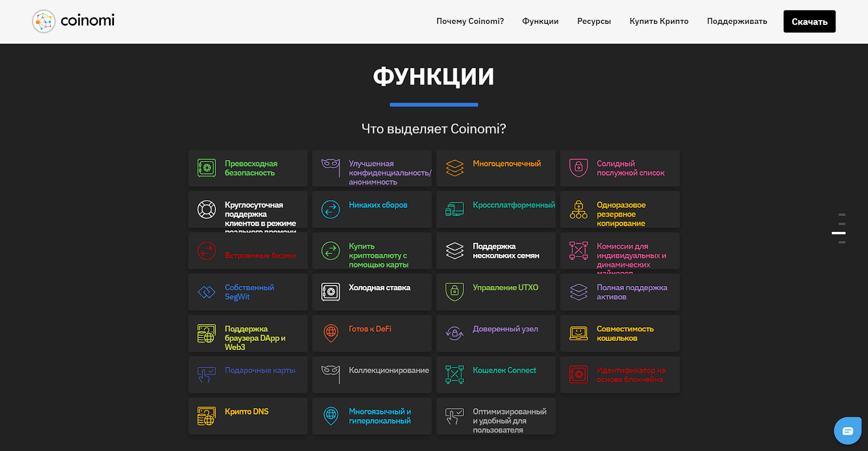Open the Функции menu item
The width and height of the screenshot is (868, 451).
[540, 21]
